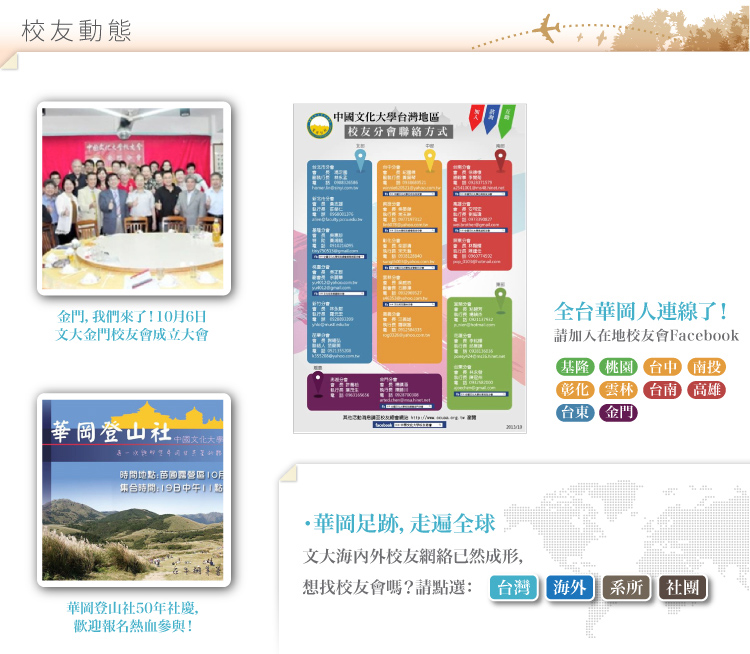This screenshot has width=750, height=654.
Task: Click the yellow map pin on poster
Action: pyautogui.click(x=430, y=159)
